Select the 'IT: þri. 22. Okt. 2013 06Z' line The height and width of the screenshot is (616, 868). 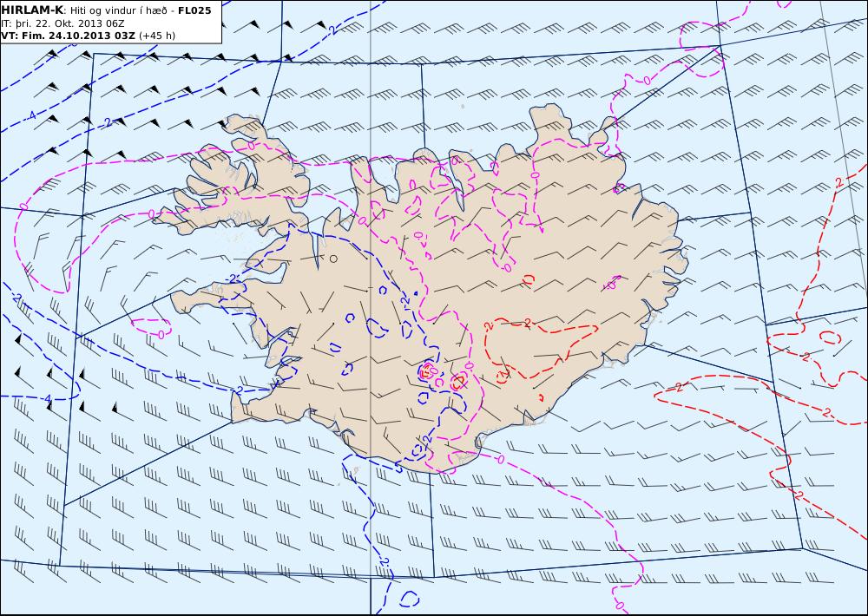click(62, 23)
